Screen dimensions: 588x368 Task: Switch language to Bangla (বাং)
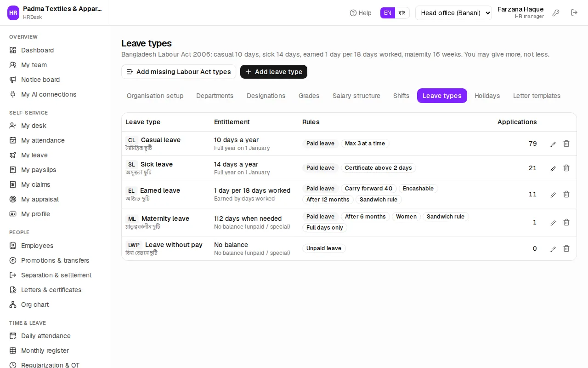pos(402,13)
